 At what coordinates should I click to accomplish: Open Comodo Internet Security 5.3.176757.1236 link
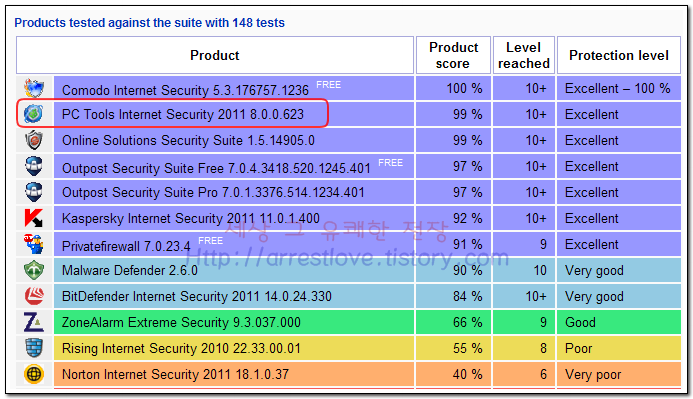tap(185, 90)
